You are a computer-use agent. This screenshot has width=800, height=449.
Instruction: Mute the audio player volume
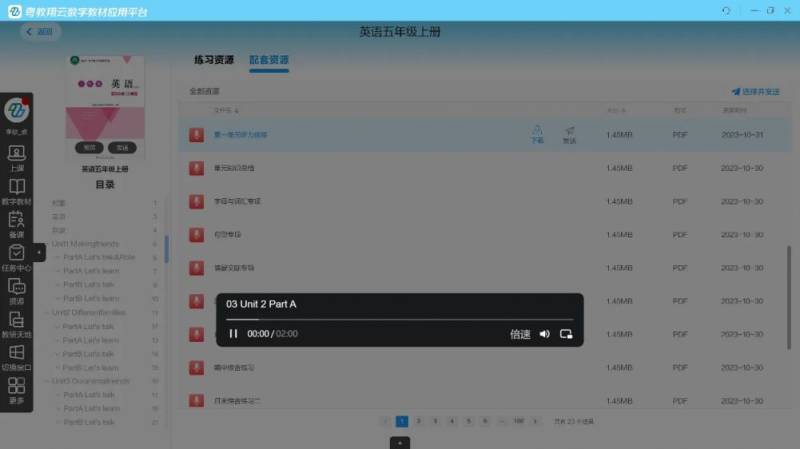[545, 334]
